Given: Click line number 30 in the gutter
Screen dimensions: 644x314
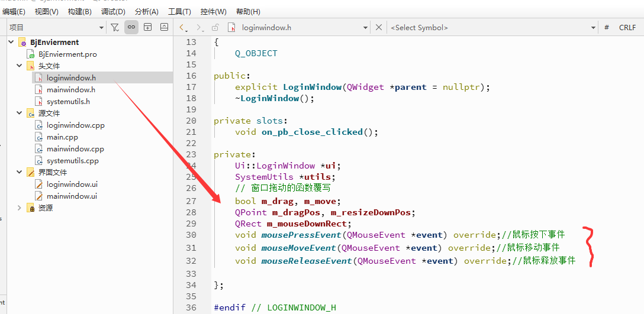Looking at the screenshot, I should (191, 235).
